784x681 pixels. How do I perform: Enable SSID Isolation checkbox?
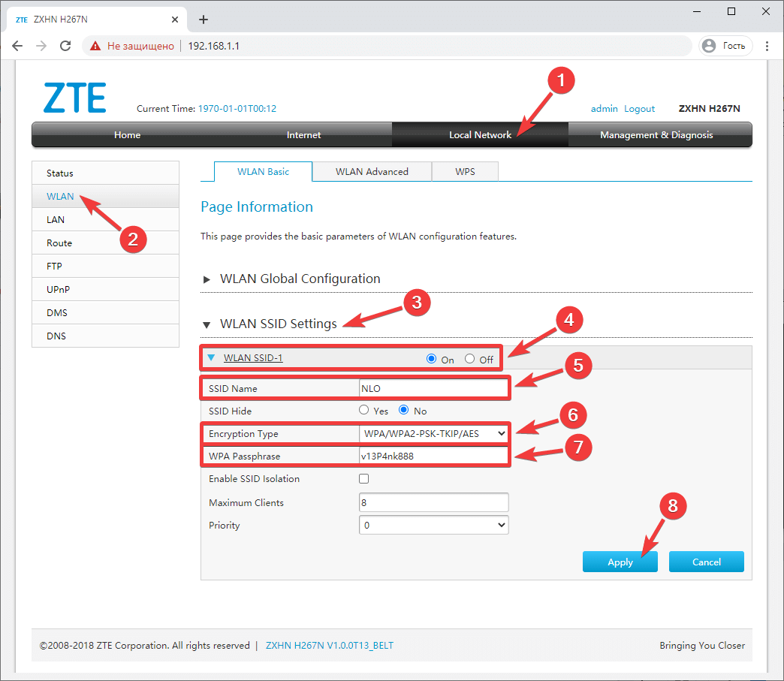click(x=363, y=478)
